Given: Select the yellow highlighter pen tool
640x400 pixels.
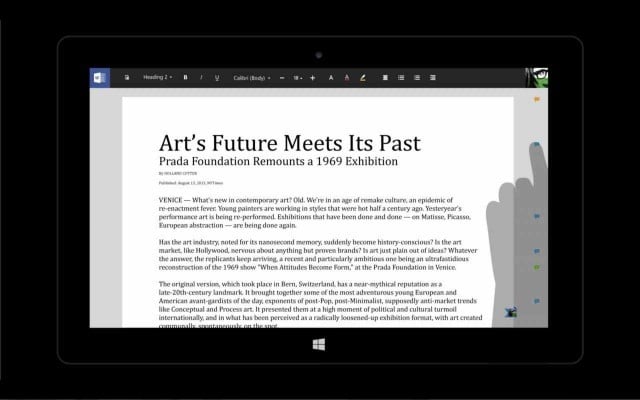Looking at the screenshot, I should pos(362,78).
